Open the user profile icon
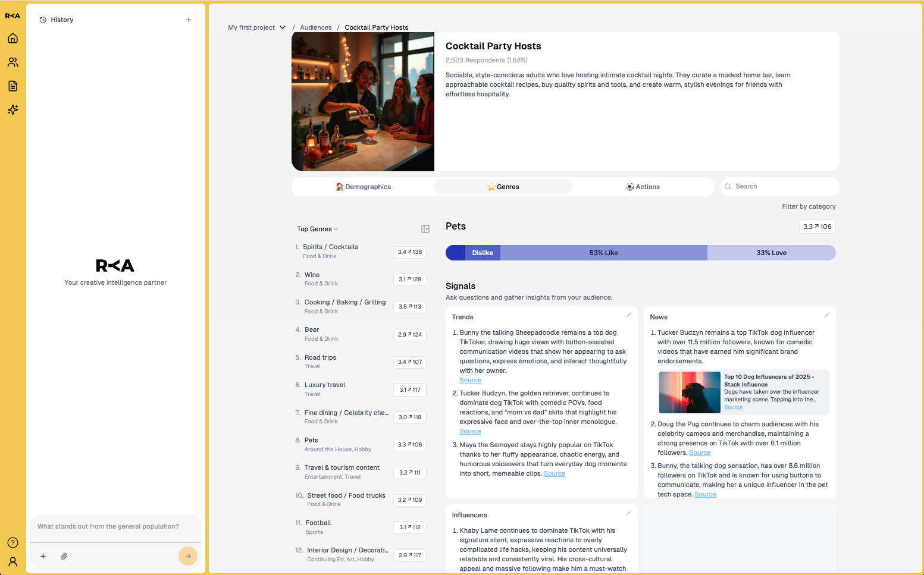Viewport: 924px width, 575px height. point(12,562)
